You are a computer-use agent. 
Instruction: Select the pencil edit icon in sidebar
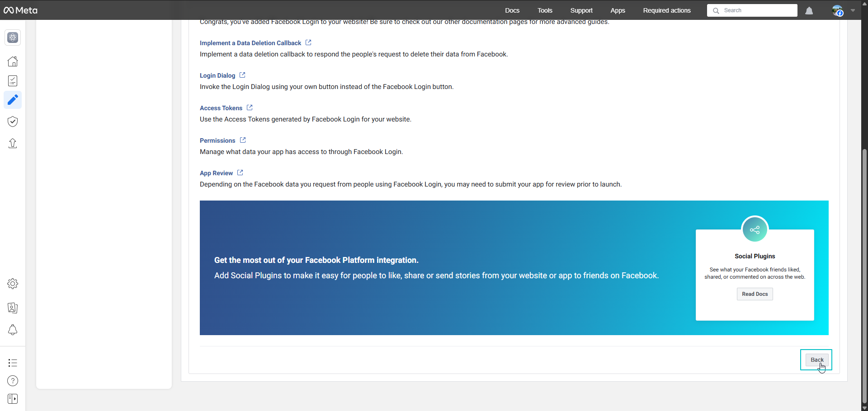tap(13, 100)
